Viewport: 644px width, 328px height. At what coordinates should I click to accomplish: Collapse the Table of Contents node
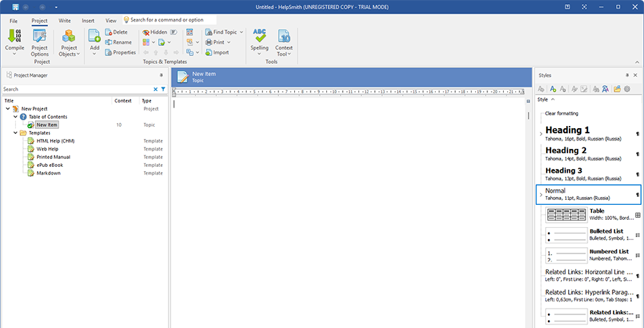click(x=16, y=117)
